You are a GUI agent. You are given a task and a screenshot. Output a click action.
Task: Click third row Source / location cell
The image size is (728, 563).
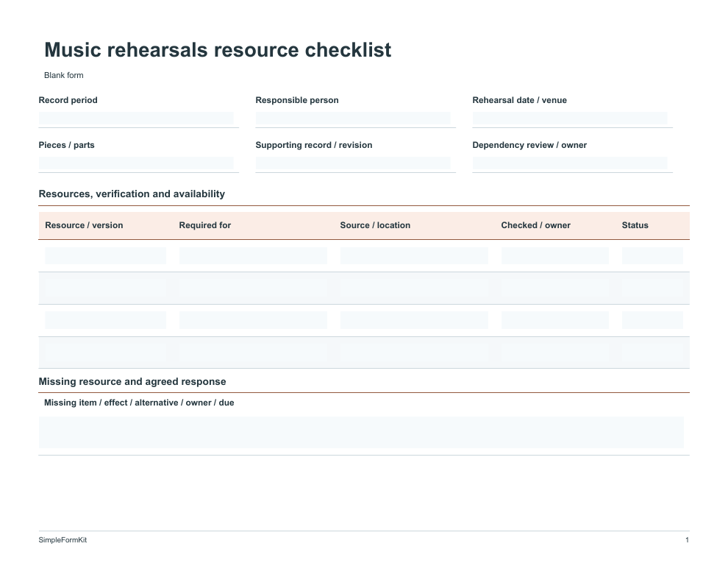(x=414, y=320)
